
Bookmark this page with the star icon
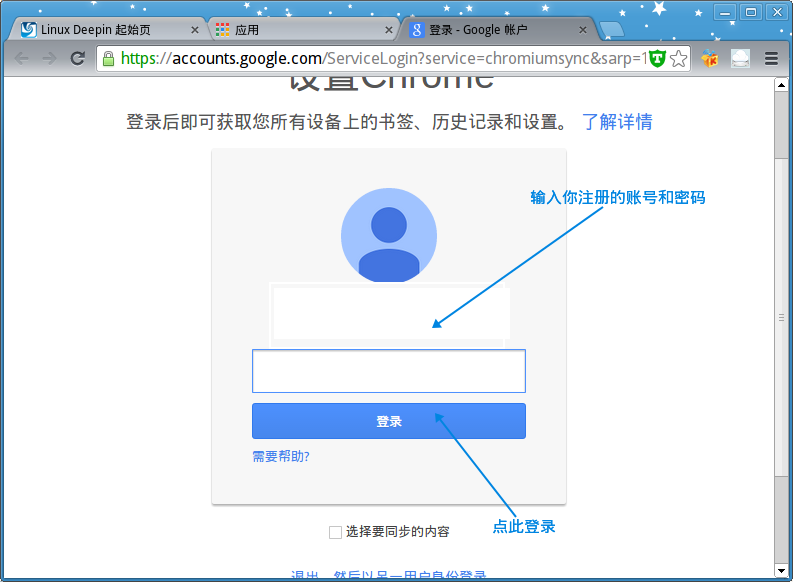(x=679, y=59)
